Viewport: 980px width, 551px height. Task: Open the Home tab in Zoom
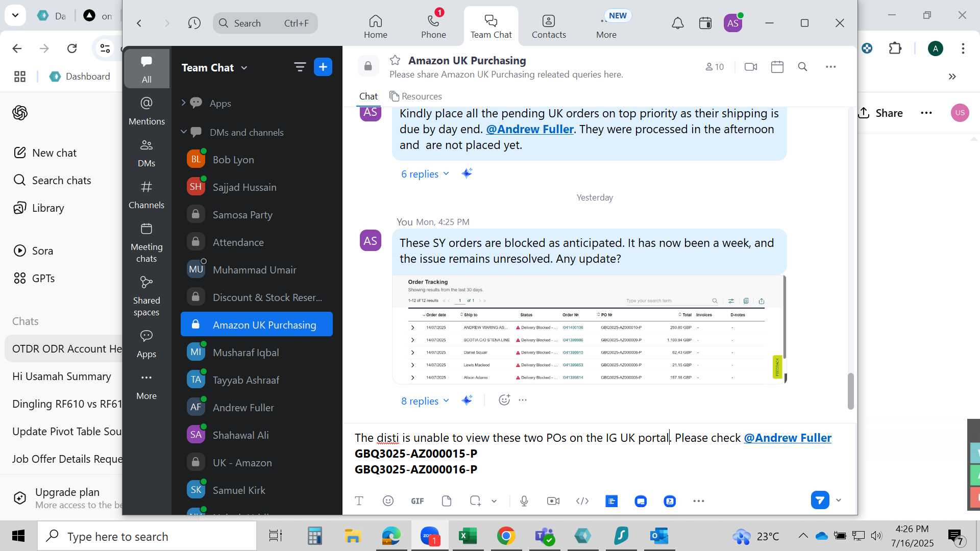click(376, 27)
